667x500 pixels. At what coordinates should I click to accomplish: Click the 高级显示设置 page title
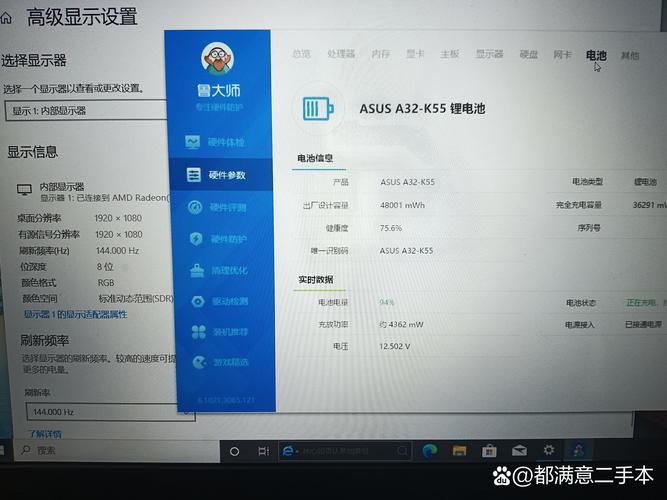coord(82,17)
